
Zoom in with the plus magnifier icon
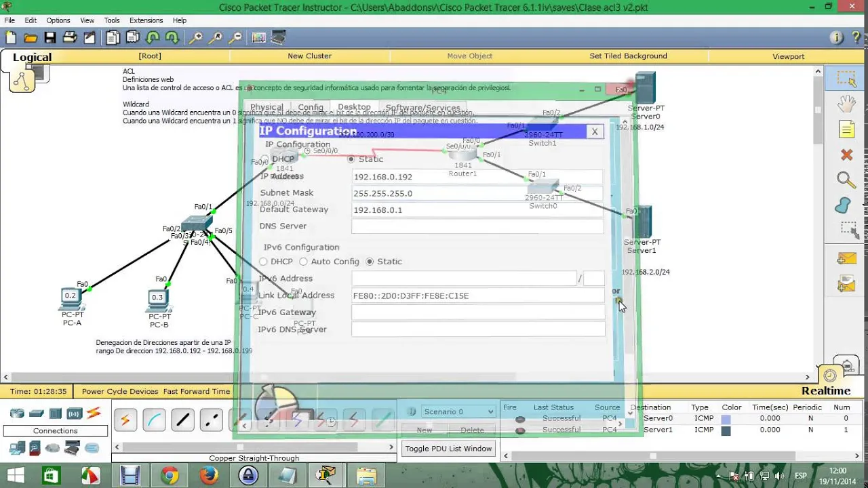coord(196,38)
